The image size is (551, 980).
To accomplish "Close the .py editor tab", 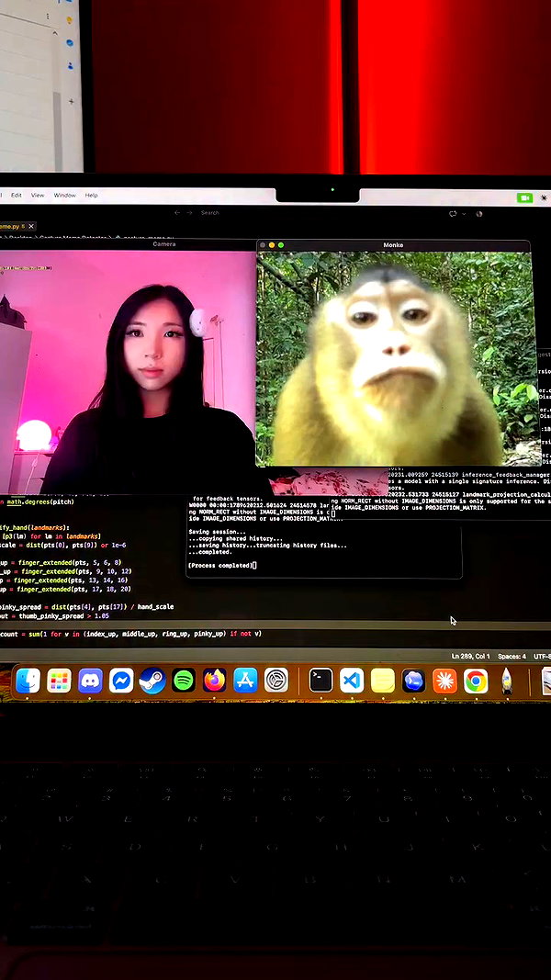I will [x=31, y=226].
